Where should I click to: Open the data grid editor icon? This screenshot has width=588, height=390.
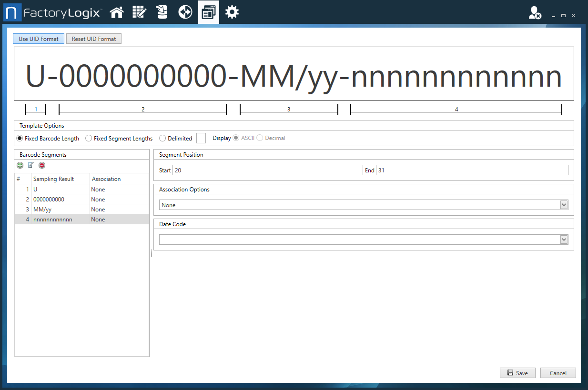[139, 12]
